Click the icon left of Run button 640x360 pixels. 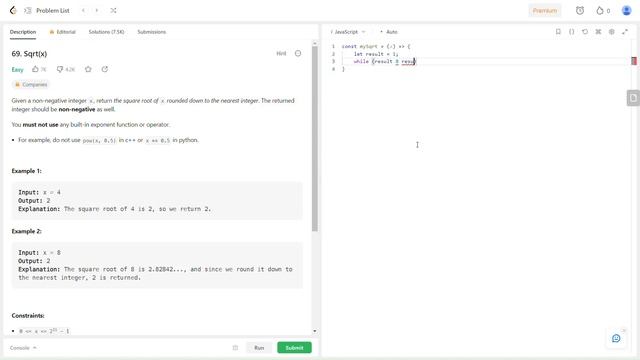(235, 348)
